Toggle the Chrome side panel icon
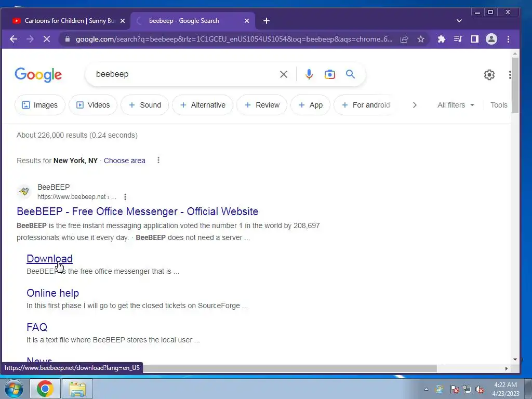 tap(475, 39)
